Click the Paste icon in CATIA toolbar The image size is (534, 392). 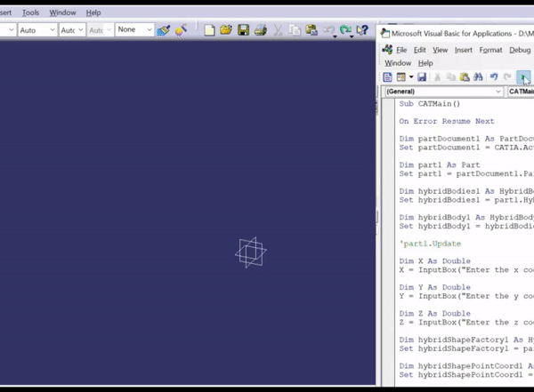click(x=311, y=30)
